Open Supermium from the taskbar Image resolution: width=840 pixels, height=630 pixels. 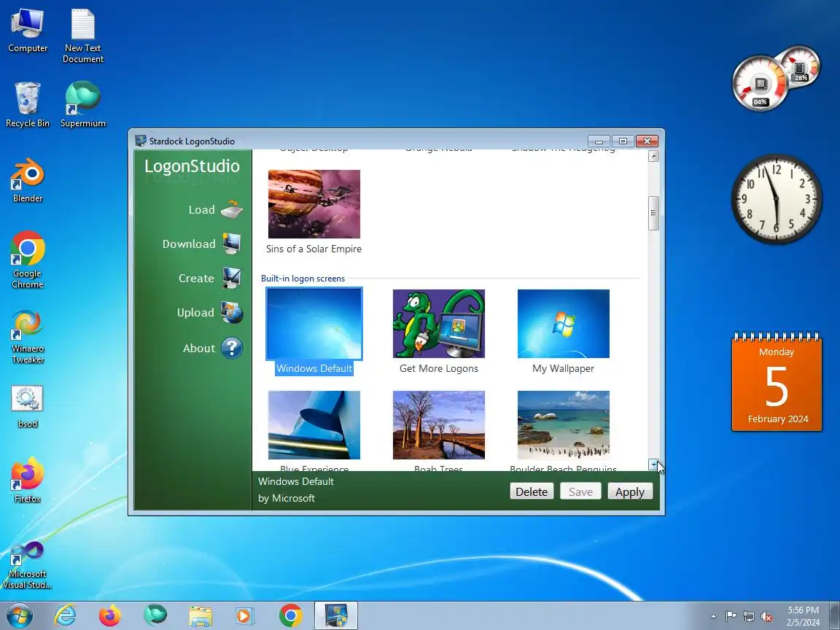[155, 615]
